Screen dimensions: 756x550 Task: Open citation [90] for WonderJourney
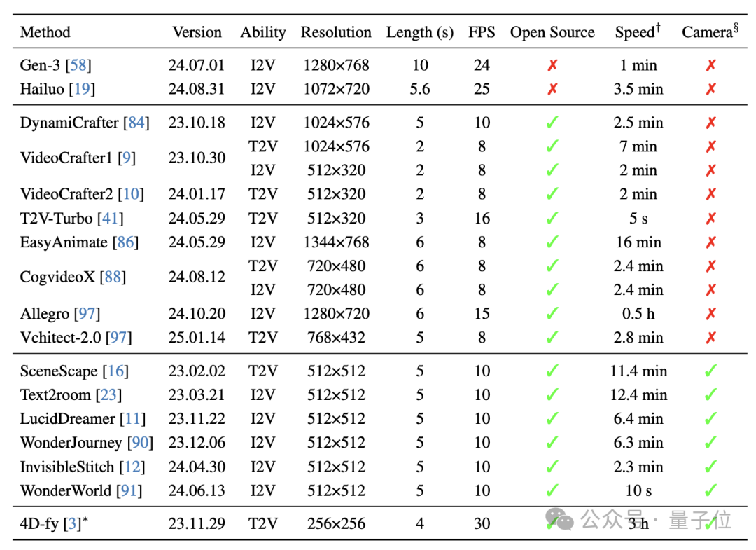coord(140,442)
